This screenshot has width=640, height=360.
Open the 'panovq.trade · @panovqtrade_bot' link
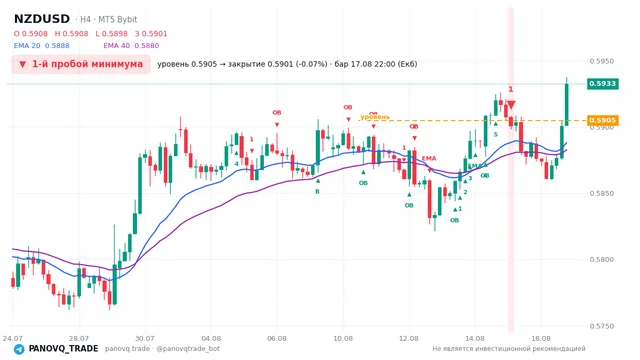pyautogui.click(x=162, y=349)
